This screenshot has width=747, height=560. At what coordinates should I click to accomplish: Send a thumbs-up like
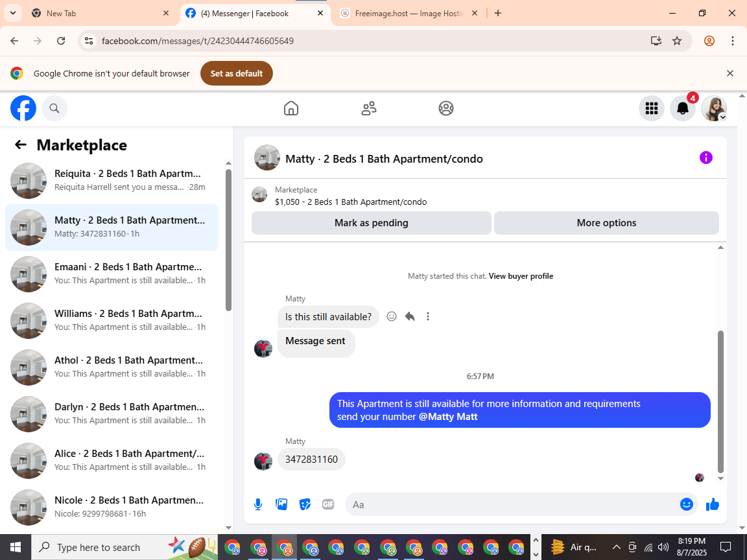(712, 504)
